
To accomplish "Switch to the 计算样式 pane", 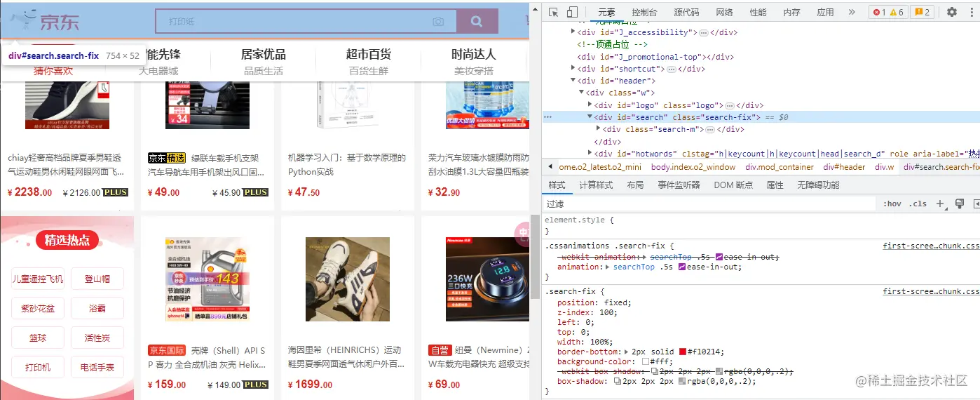I will pos(596,185).
